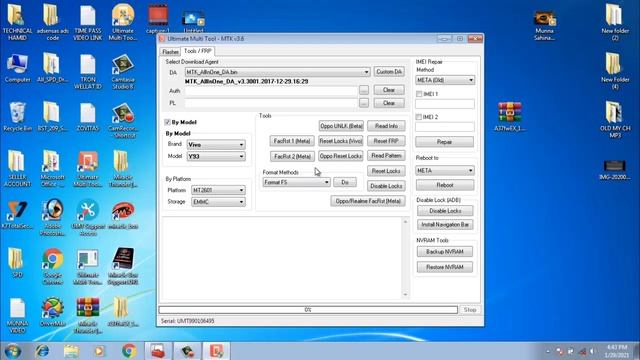Open New folder (2) on desktop

[615, 22]
